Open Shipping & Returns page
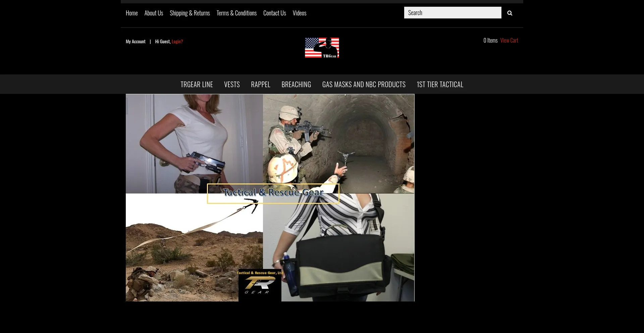The height and width of the screenshot is (333, 644). click(x=190, y=13)
